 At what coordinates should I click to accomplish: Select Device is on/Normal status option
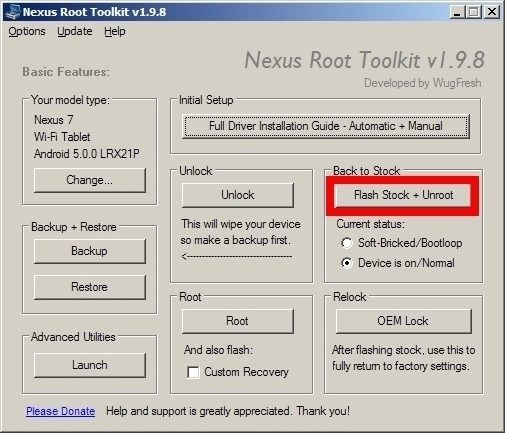click(347, 263)
